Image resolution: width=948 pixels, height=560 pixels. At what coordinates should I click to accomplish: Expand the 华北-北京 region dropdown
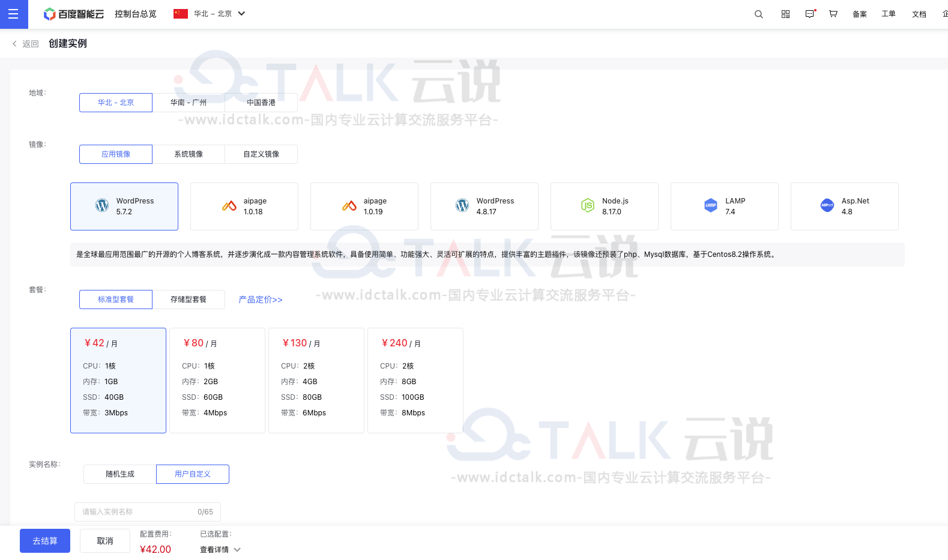[x=241, y=14]
